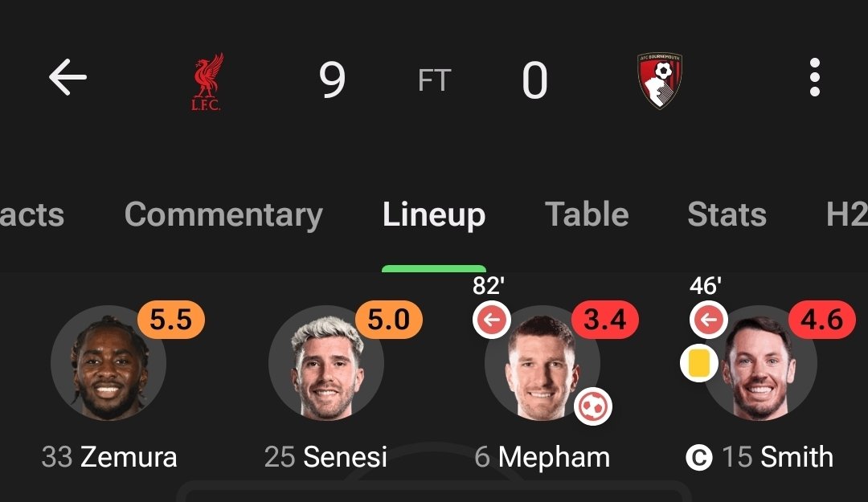
Task: Open Zemura's player photo
Action: click(108, 363)
